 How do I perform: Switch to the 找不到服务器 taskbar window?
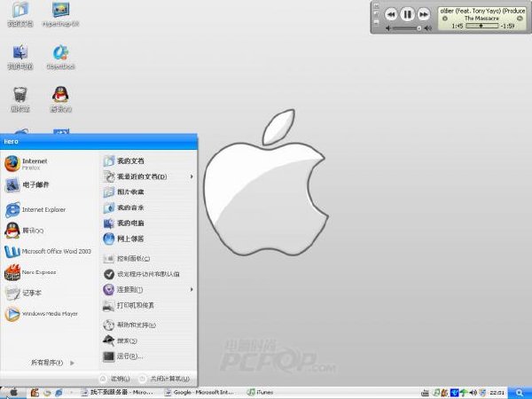pos(117,393)
